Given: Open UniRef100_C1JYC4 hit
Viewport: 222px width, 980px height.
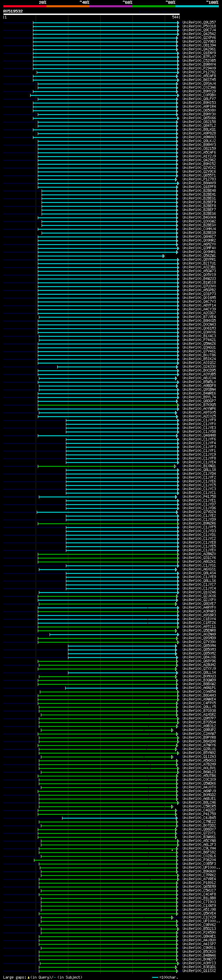Looking at the screenshot, I should click(199, 589).
